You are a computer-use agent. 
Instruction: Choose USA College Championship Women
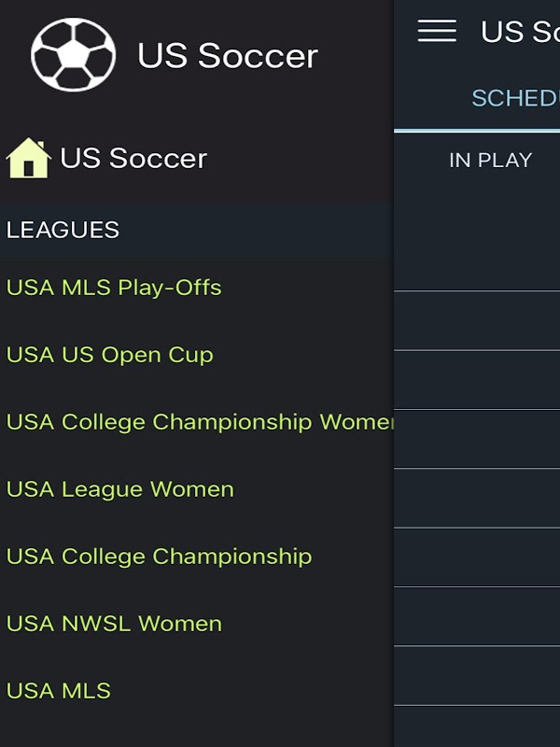pyautogui.click(x=198, y=422)
